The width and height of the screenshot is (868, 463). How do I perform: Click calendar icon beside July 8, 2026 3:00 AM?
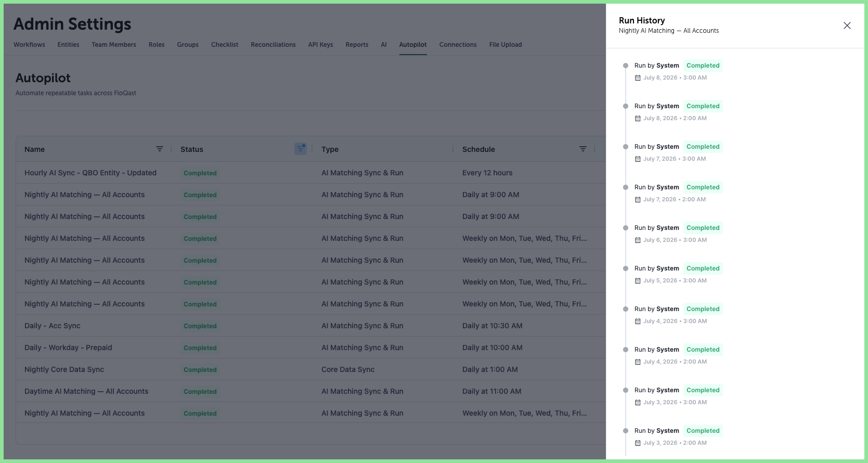point(638,78)
